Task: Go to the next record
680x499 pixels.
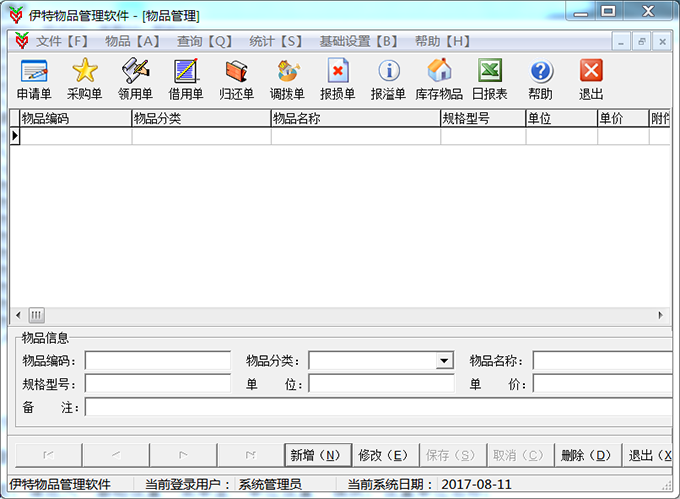Action: pos(183,455)
